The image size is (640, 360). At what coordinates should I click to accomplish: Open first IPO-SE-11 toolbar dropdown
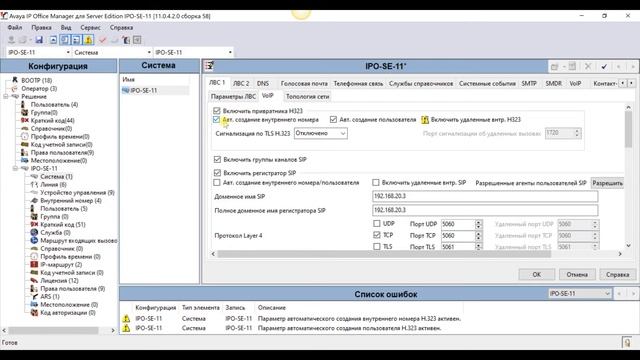click(x=68, y=52)
